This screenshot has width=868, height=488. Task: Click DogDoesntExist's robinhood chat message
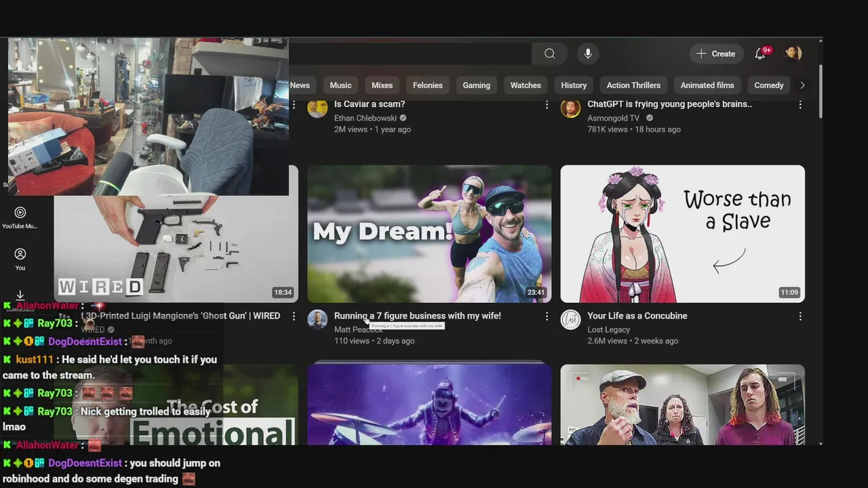pos(112,471)
